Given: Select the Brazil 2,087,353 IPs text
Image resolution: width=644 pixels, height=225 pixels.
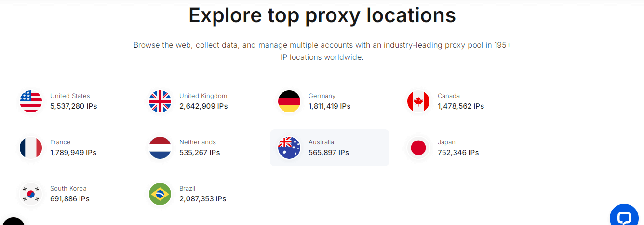Looking at the screenshot, I should pyautogui.click(x=202, y=199).
